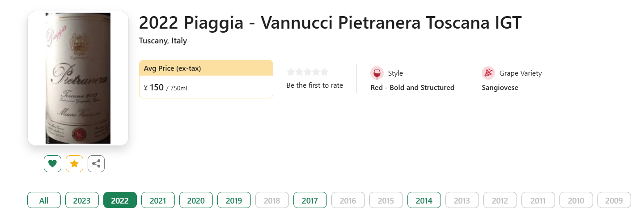Click the red wine glass Style icon

coord(377,73)
